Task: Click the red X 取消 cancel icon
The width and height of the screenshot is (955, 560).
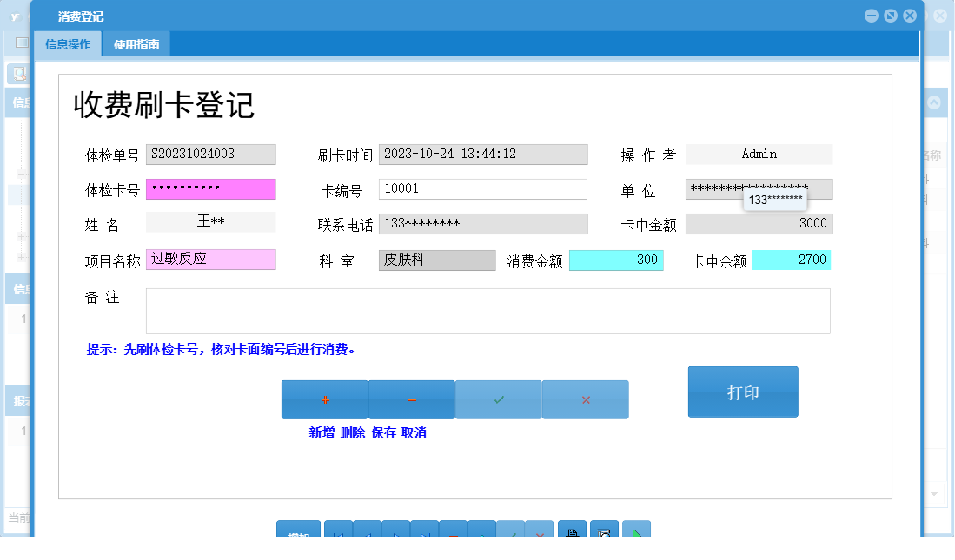Action: (x=585, y=399)
